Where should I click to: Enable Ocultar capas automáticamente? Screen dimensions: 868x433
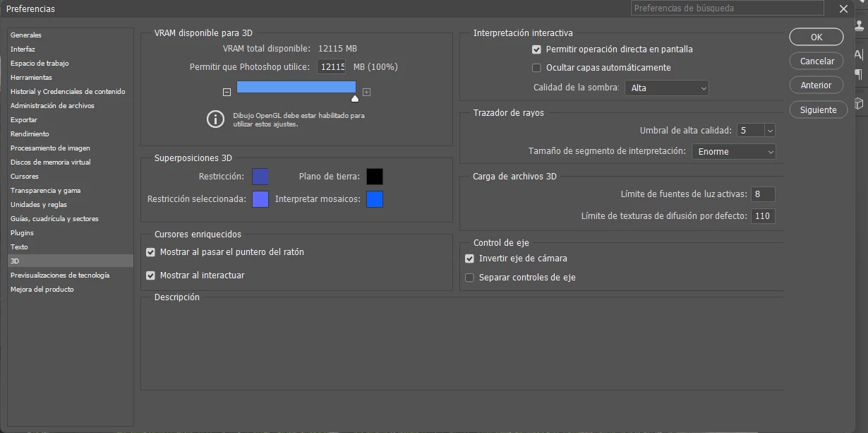coord(537,68)
